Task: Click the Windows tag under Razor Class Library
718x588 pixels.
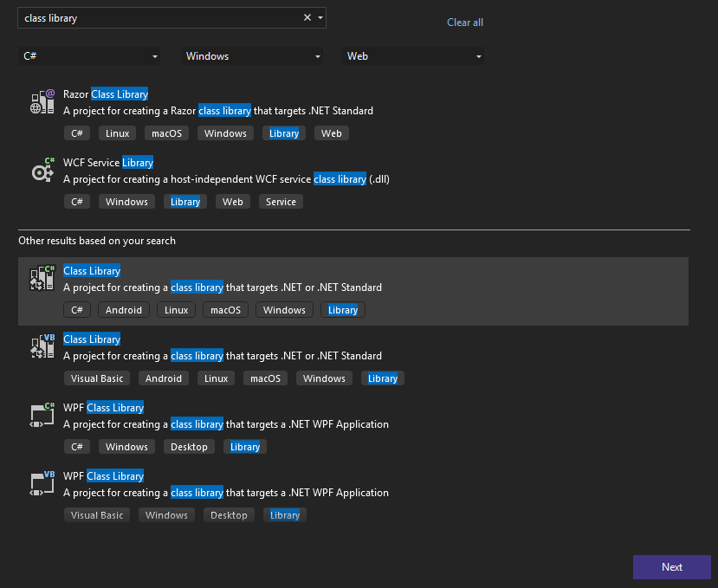Action: point(225,133)
